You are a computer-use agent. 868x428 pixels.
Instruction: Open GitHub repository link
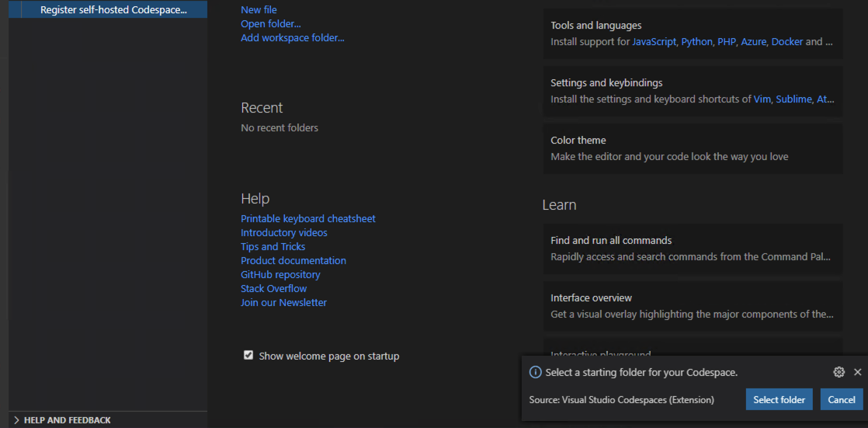pos(280,275)
